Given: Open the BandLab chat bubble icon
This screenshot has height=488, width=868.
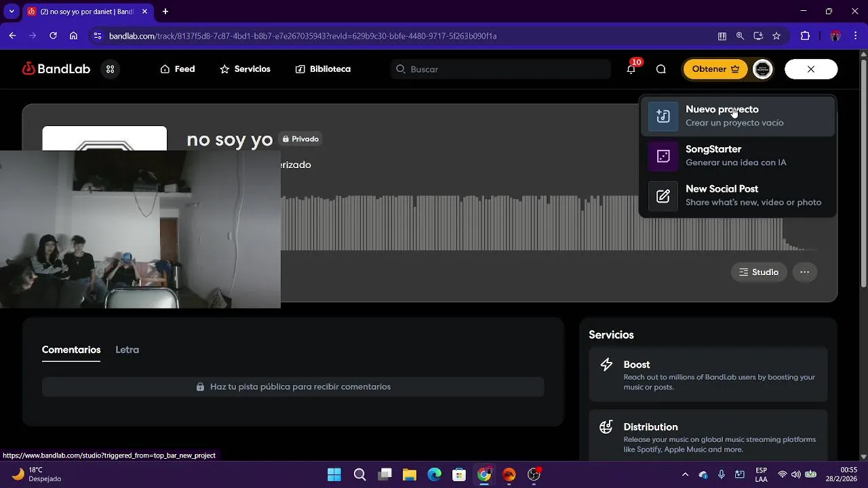Looking at the screenshot, I should click(661, 69).
